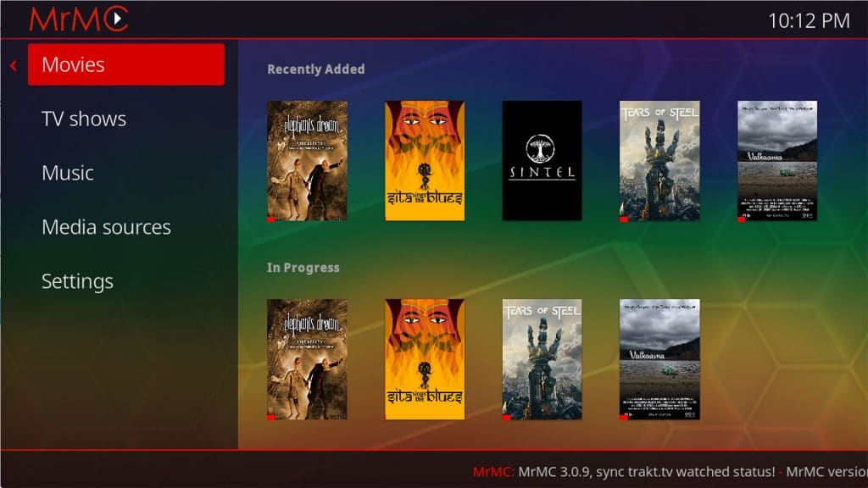Resume Valkaama in the In Progress row

point(659,359)
